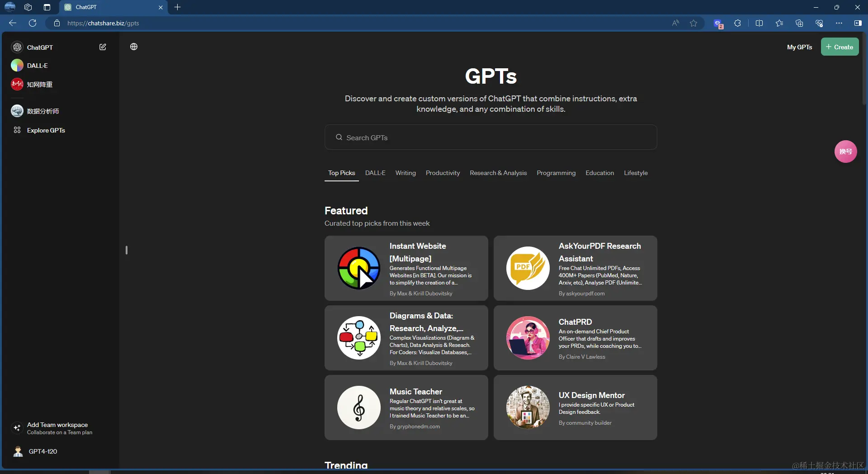Viewport: 868px width, 474px height.
Task: Close the ChatGPT browser tab
Action: [160, 7]
